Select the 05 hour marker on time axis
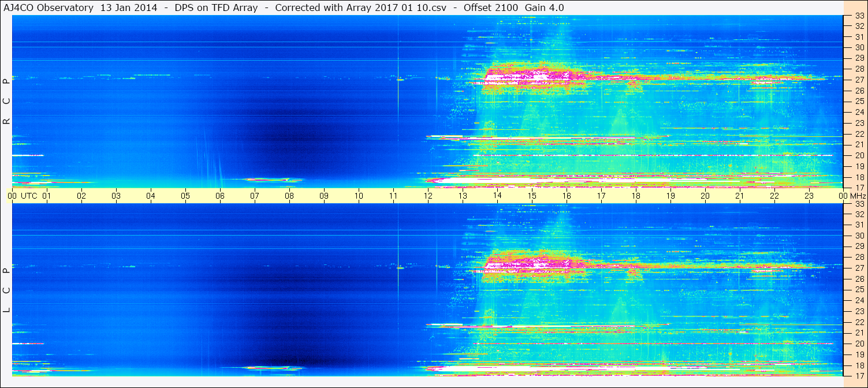 [x=185, y=196]
